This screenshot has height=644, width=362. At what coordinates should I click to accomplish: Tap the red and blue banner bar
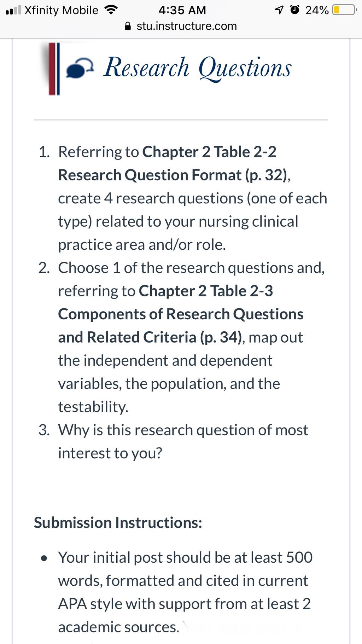click(x=54, y=69)
